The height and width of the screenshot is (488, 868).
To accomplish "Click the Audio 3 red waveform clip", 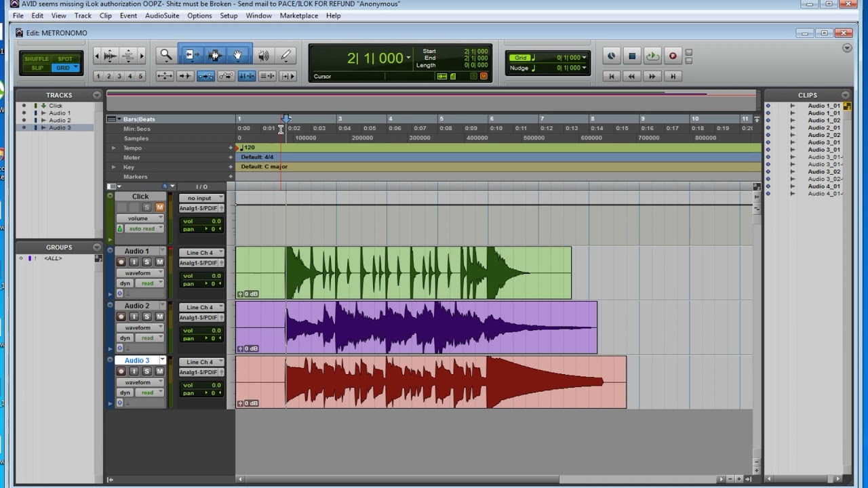I will tap(431, 382).
